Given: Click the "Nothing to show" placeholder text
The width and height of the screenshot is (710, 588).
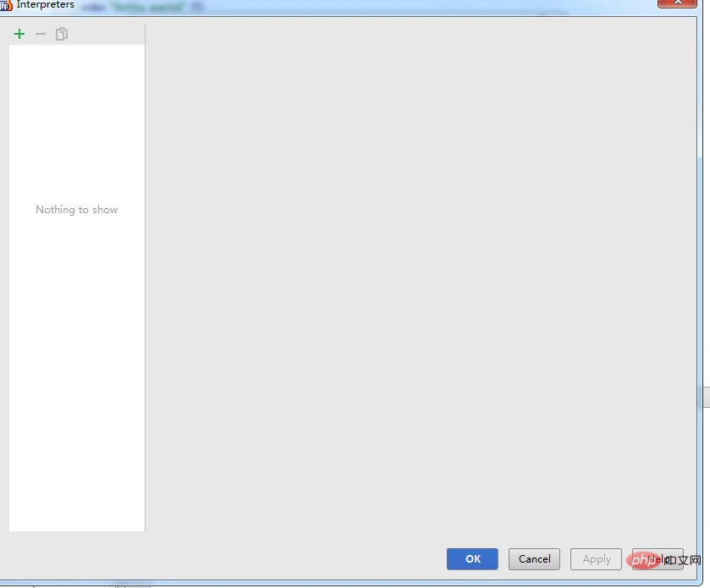Looking at the screenshot, I should click(x=76, y=210).
